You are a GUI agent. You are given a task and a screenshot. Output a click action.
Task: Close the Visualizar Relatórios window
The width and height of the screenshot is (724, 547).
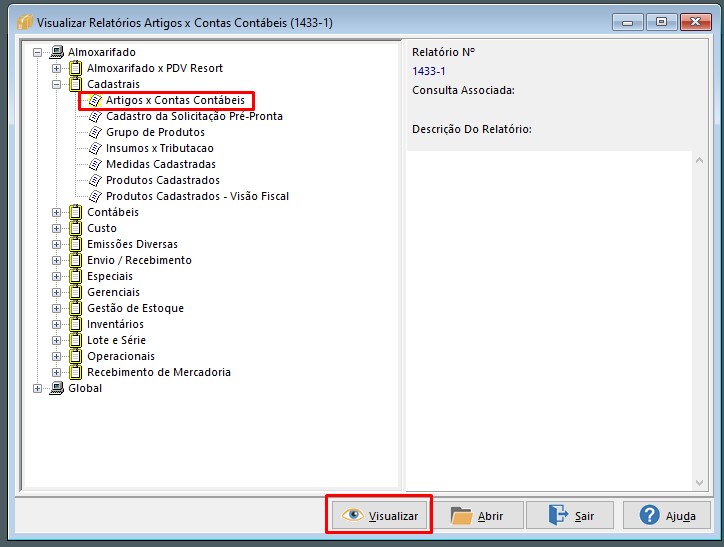point(695,22)
